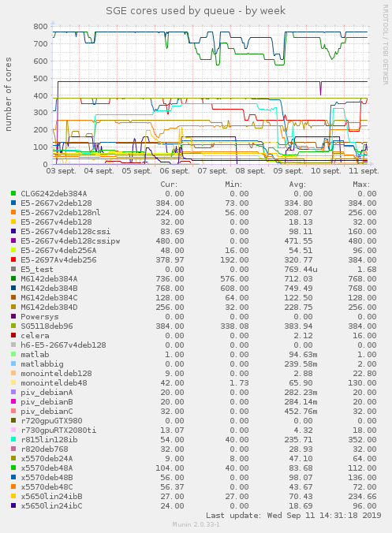Click the r815lin128ib cyan legend swatch

point(13,439)
